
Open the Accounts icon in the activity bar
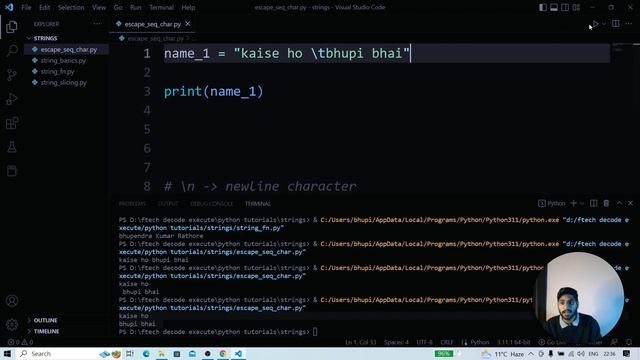pos(12,301)
